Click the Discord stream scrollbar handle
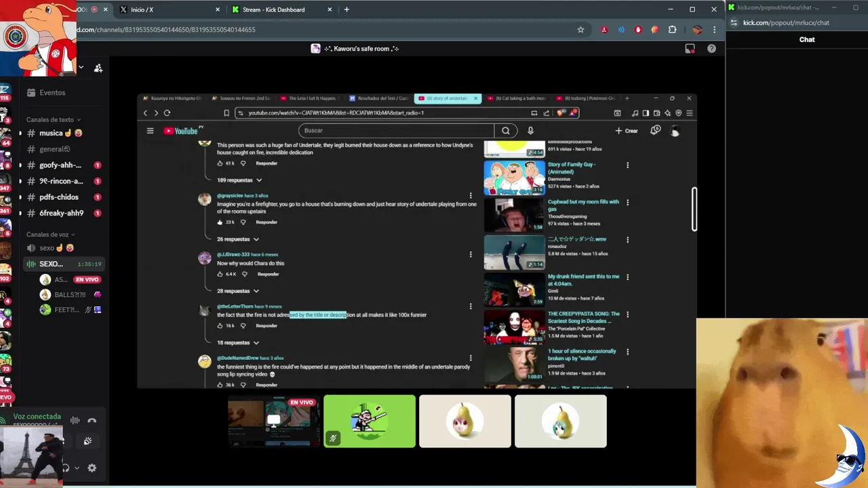Image resolution: width=868 pixels, height=488 pixels. pyautogui.click(x=694, y=209)
